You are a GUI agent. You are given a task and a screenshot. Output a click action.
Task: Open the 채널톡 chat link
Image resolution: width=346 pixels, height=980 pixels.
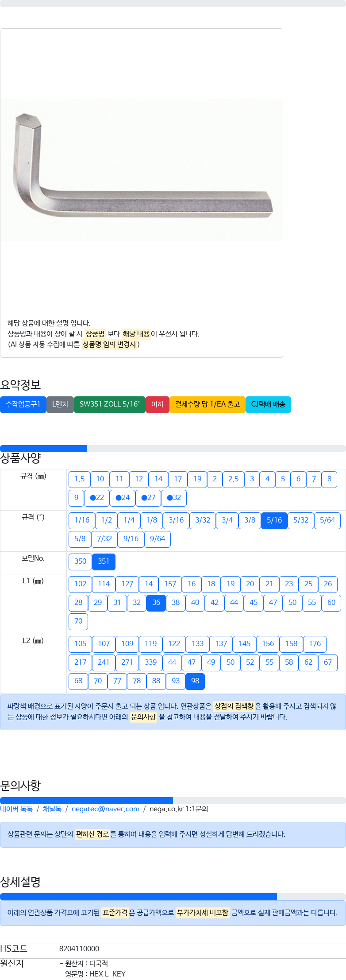(52, 809)
